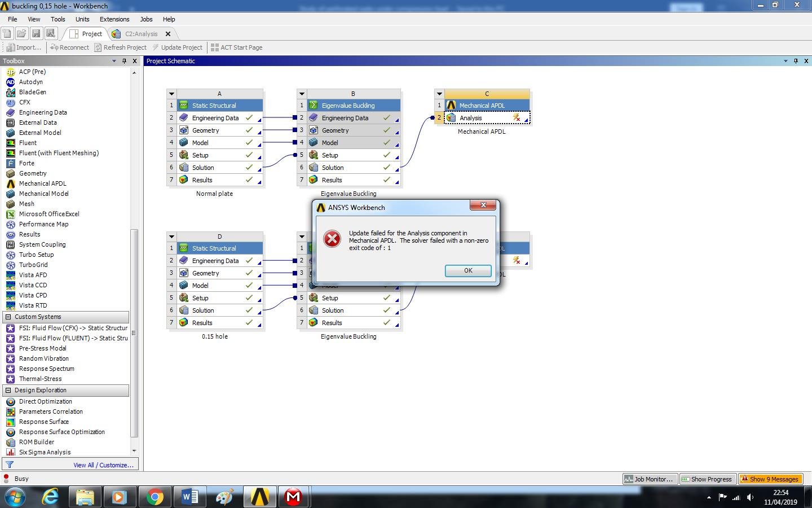Select ACP (Pre) in Toolbox
Screen dimensions: 812x508
pos(32,72)
